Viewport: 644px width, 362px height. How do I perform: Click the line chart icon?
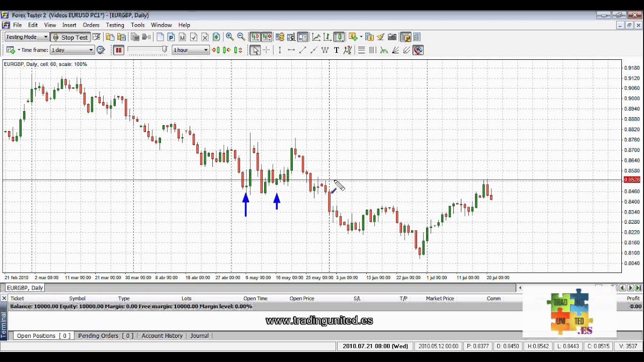click(x=316, y=37)
